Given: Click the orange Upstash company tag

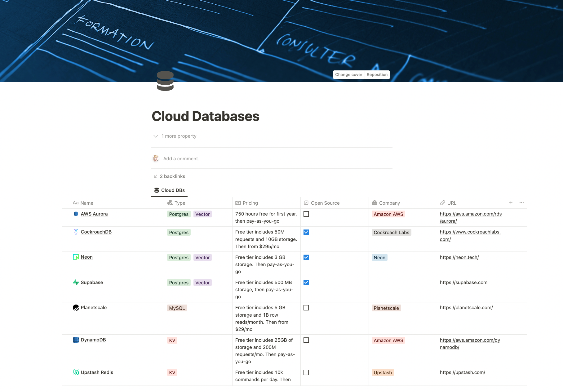Looking at the screenshot, I should tap(383, 372).
